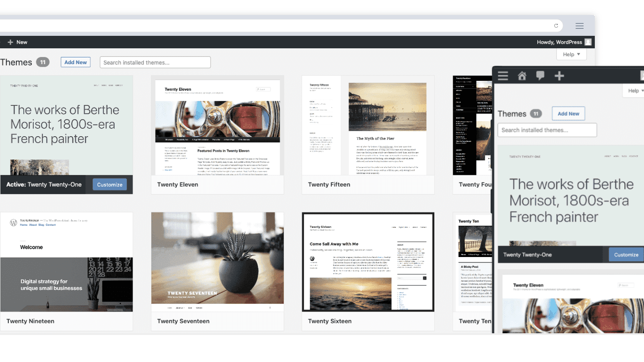The image size is (644, 362).
Task: Click the Twenty Eleven theme name label
Action: pyautogui.click(x=178, y=185)
